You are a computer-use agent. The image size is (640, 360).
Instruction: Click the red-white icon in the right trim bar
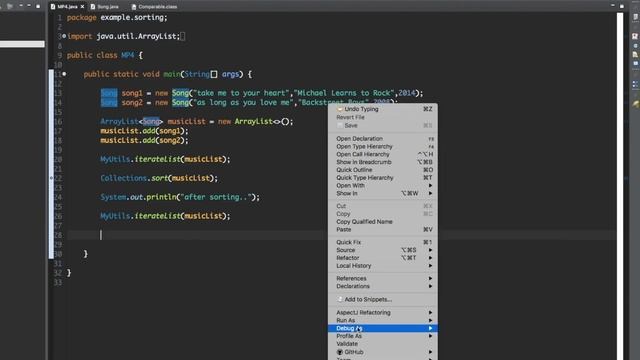[635, 36]
